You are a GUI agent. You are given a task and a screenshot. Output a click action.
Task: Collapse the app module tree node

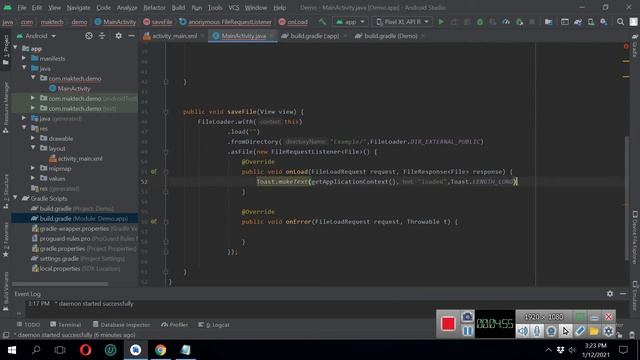(x=16, y=48)
